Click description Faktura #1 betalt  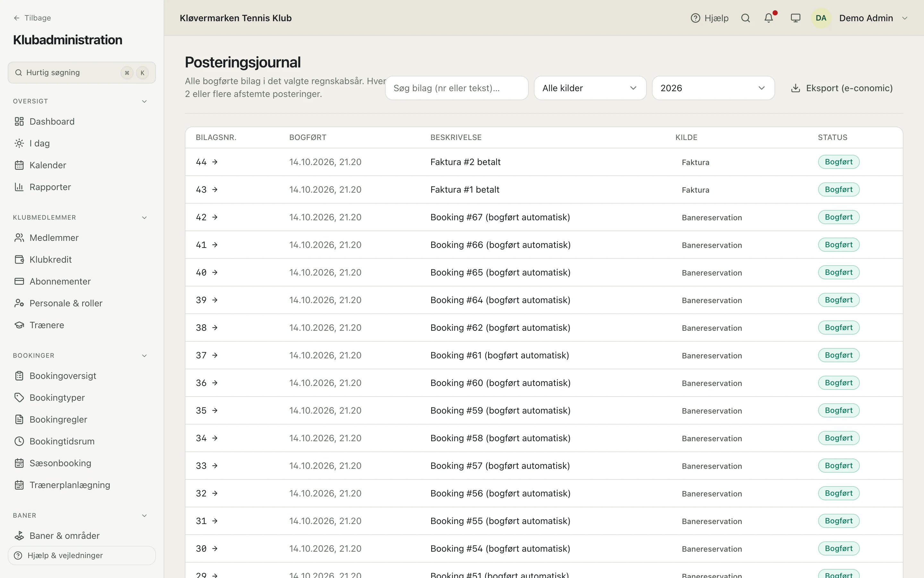point(465,189)
